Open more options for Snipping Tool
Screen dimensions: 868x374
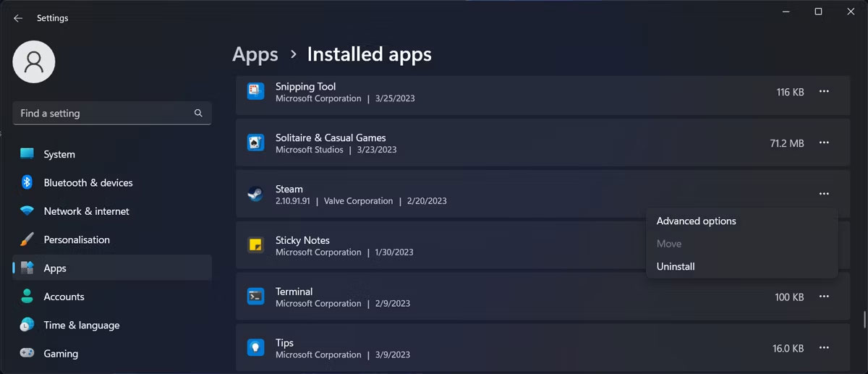(x=824, y=92)
